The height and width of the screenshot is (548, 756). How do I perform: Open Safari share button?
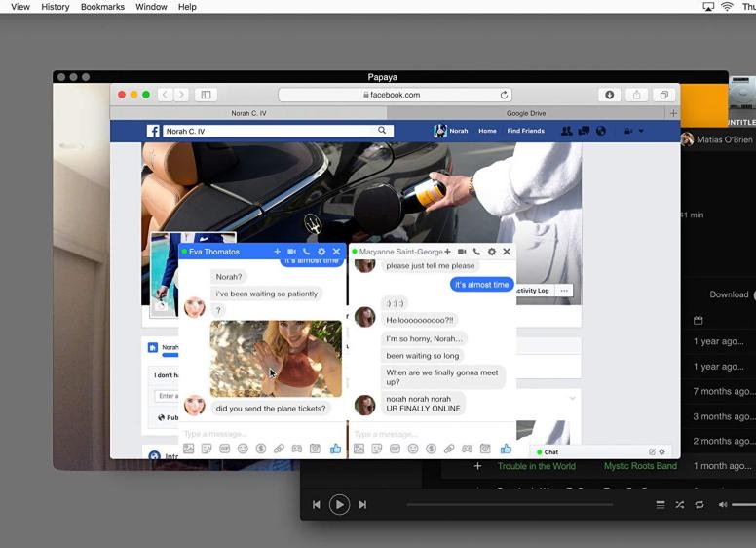click(637, 95)
